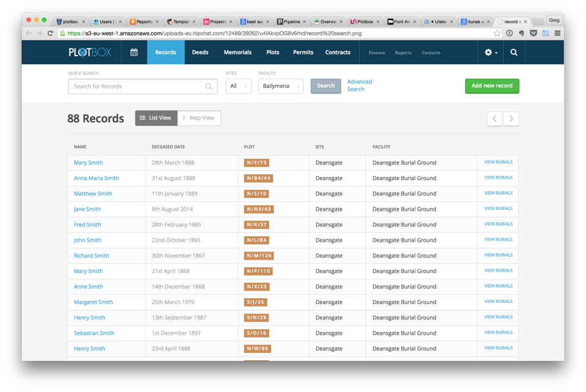
Task: Open Matthew Smith record
Action: tap(93, 194)
